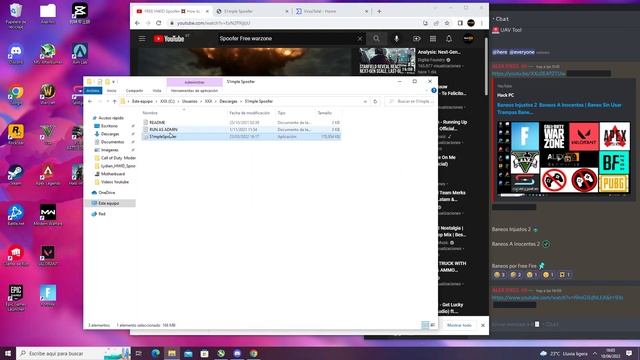640x360 pixels.
Task: Open Videos Youtube folder in sidebar
Action: tap(114, 182)
